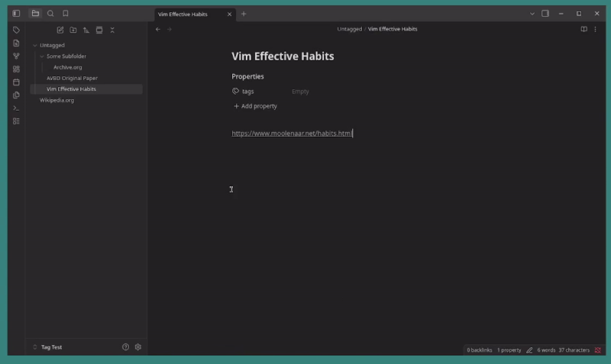Screen dimensions: 611x364
Task: Open Wikipedia.org note
Action: pyautogui.click(x=57, y=100)
